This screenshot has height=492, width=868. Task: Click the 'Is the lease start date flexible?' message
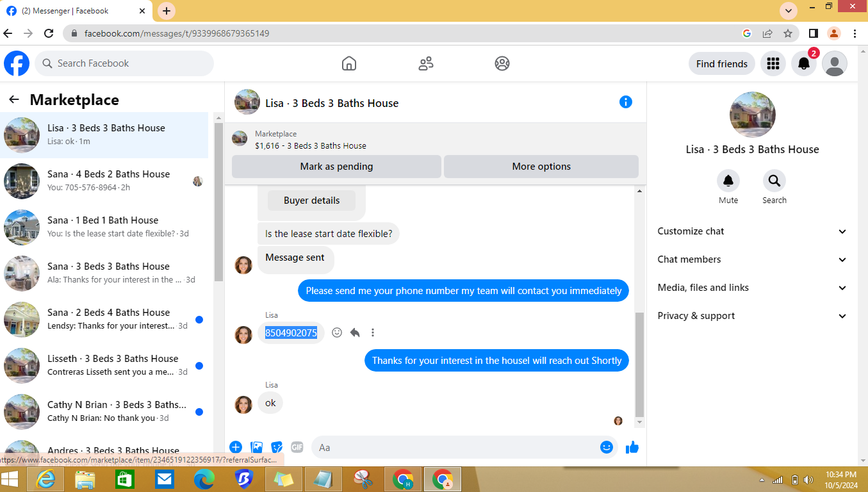329,234
